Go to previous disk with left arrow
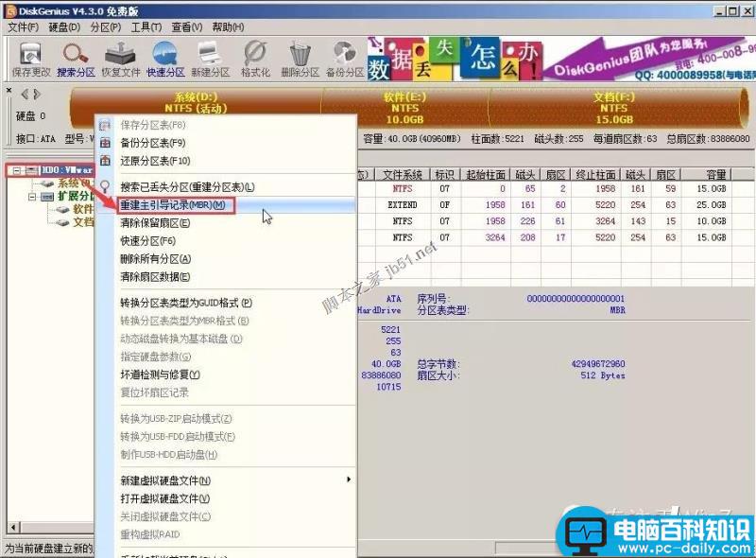The width and height of the screenshot is (756, 558). tap(25, 94)
